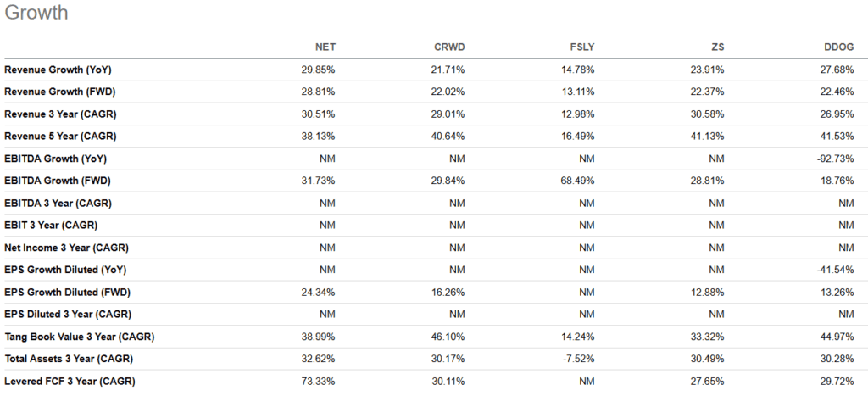Select EBITDA Growth (YoY) row label
The image size is (868, 396).
[x=55, y=159]
